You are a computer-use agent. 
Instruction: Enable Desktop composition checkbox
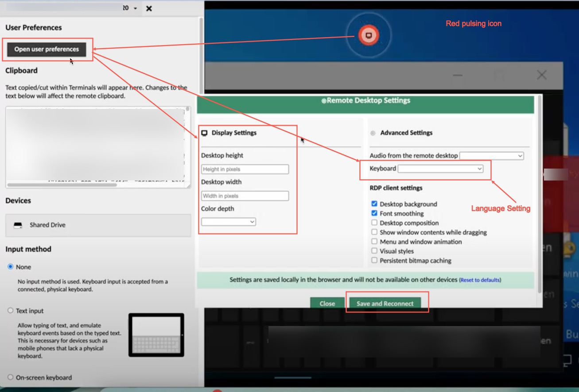pos(374,223)
